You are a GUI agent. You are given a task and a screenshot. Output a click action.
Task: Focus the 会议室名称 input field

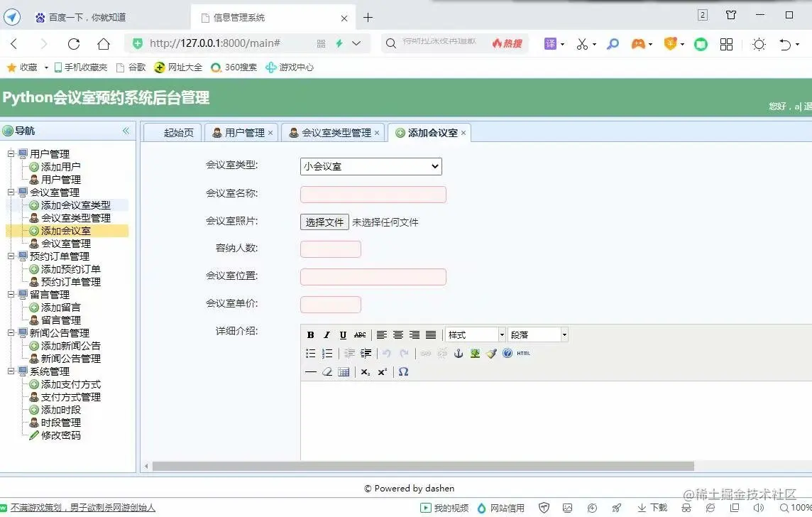(x=373, y=195)
